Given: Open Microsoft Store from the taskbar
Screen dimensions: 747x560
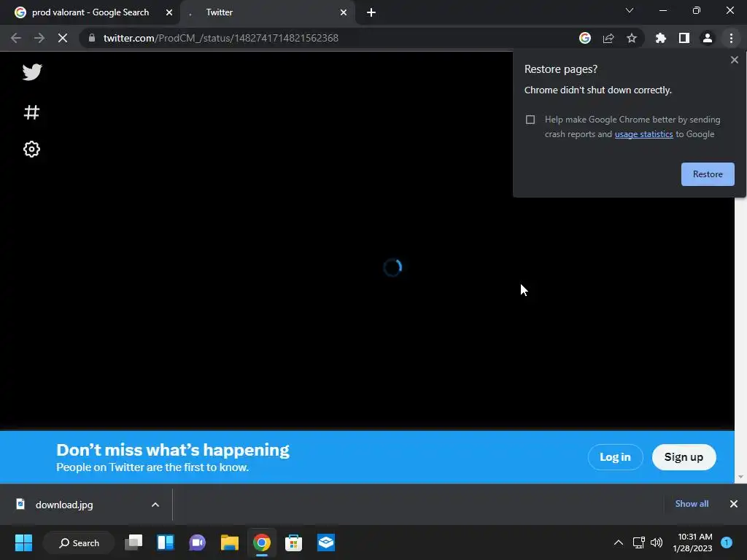Looking at the screenshot, I should tap(293, 542).
